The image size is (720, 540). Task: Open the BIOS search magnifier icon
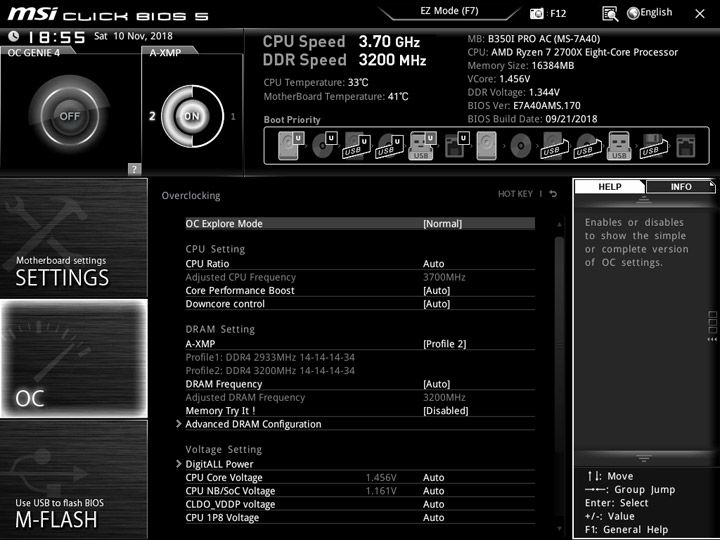pos(609,14)
